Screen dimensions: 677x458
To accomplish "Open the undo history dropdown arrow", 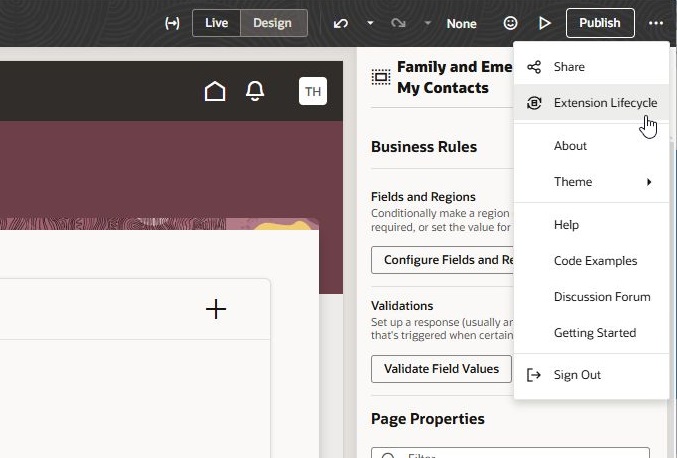I will coord(370,23).
